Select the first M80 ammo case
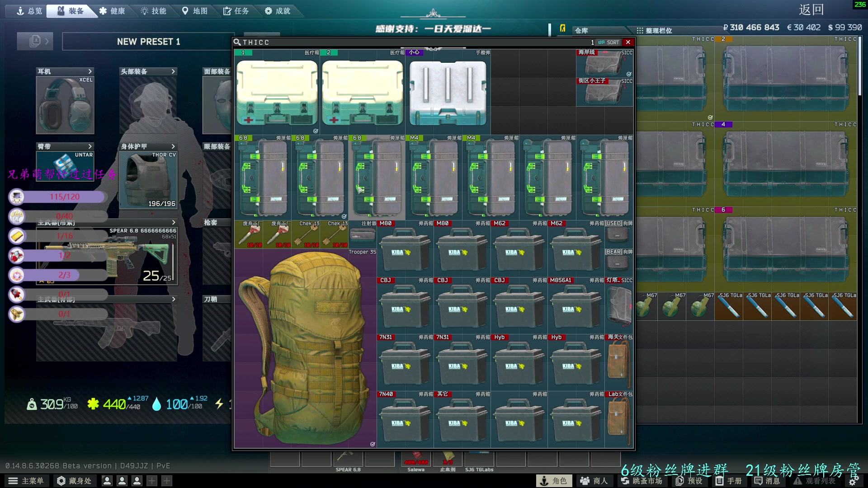 405,249
